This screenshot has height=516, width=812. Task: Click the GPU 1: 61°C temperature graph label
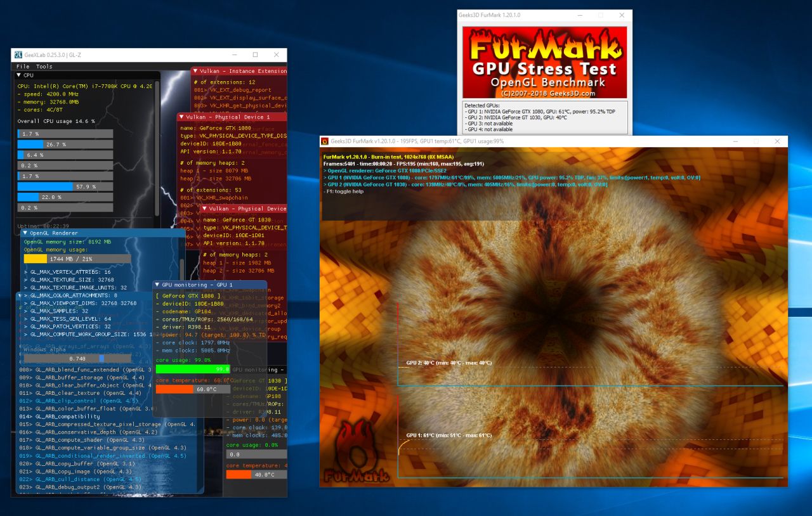tap(449, 435)
